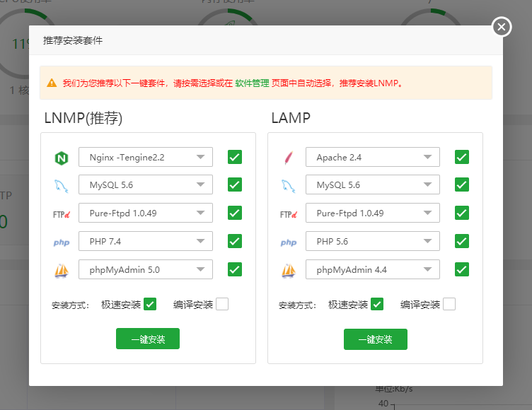Screen dimensions: 532x410
Task: Click 编译安装 label text in LAMP
Action: pyautogui.click(x=420, y=305)
